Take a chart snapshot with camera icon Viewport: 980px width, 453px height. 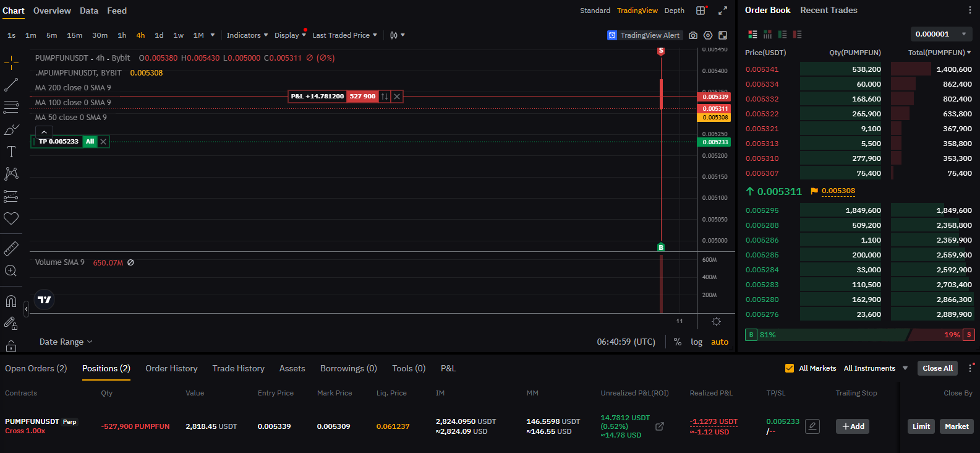693,35
